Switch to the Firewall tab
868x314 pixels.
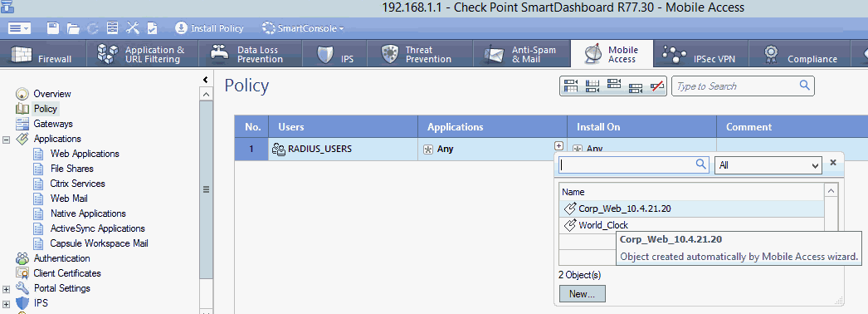[43, 54]
